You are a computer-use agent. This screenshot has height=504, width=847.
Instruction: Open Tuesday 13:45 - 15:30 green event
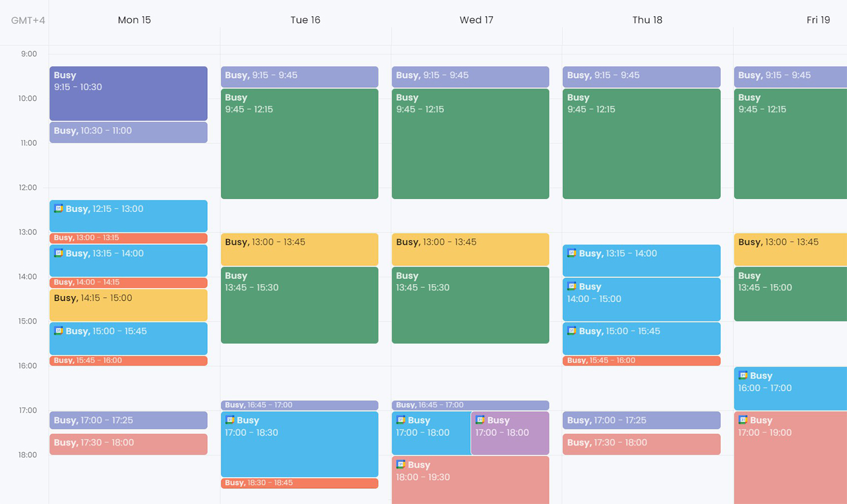299,305
